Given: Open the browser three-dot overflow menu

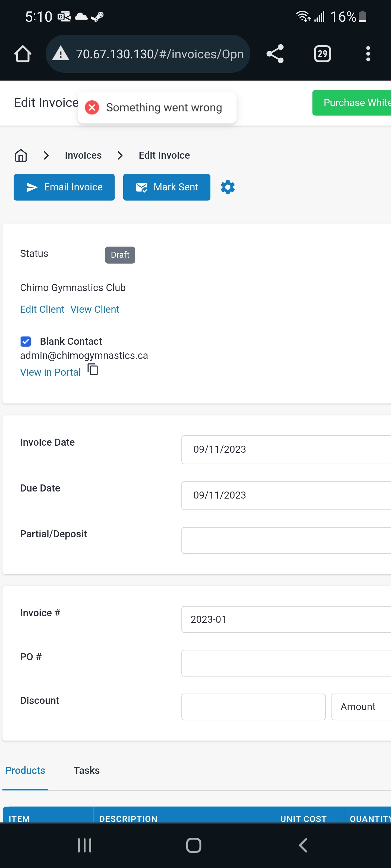Looking at the screenshot, I should (x=368, y=54).
